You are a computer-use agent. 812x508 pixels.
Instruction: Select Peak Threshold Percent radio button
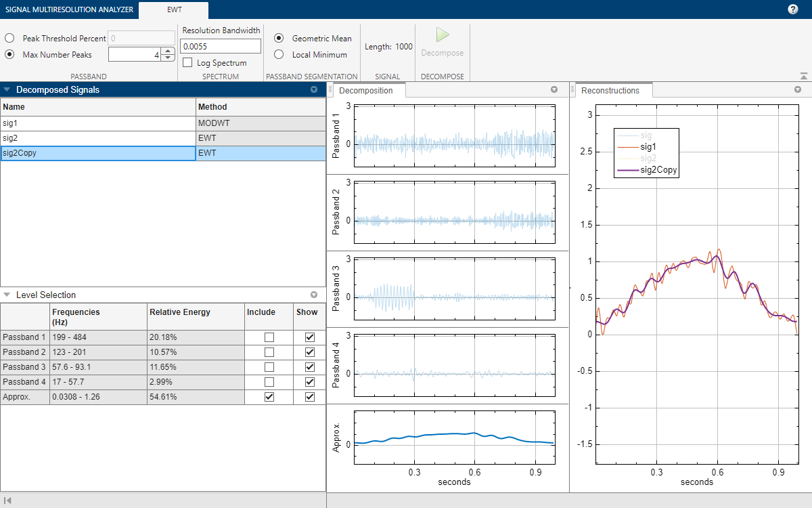point(10,39)
